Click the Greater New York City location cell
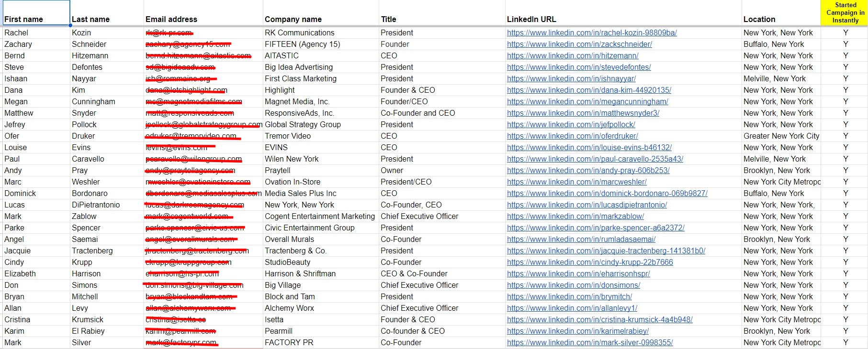The height and width of the screenshot is (349, 868). 781,136
